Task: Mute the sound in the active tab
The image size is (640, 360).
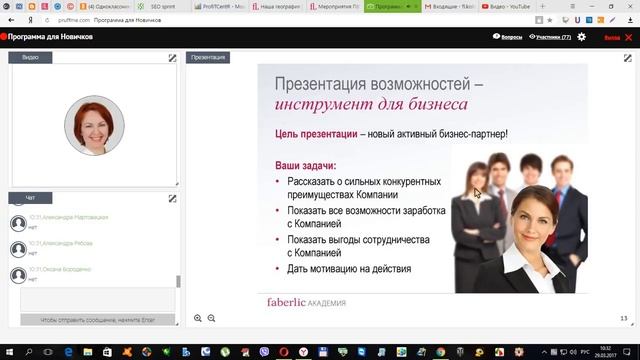Action: pyautogui.click(x=408, y=6)
